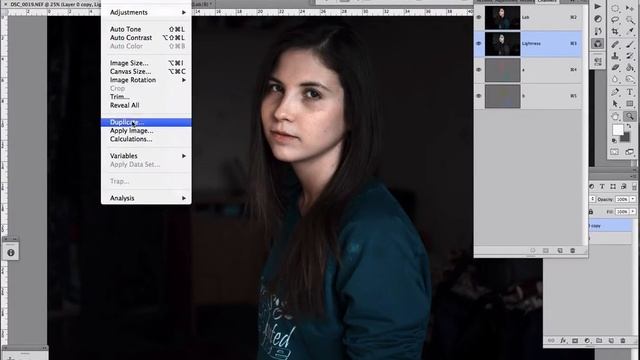Click the info button on the left panel

11,253
